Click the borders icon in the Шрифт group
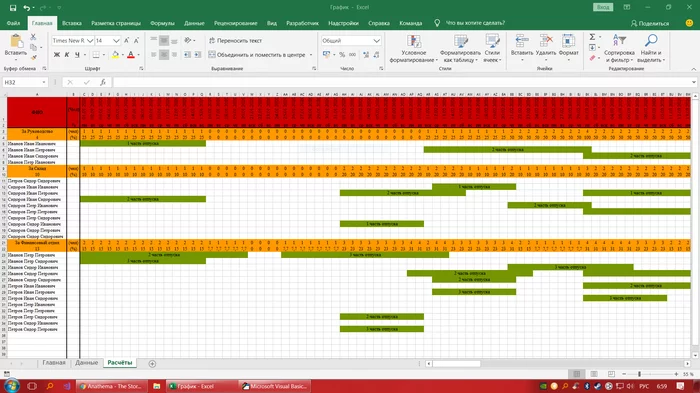This screenshot has height=393, width=700. tap(96, 55)
